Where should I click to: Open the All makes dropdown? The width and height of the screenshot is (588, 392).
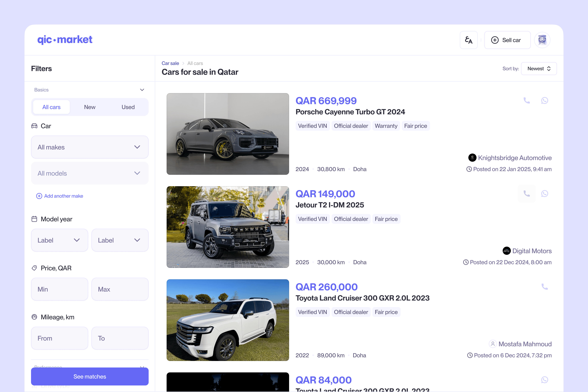coord(90,147)
